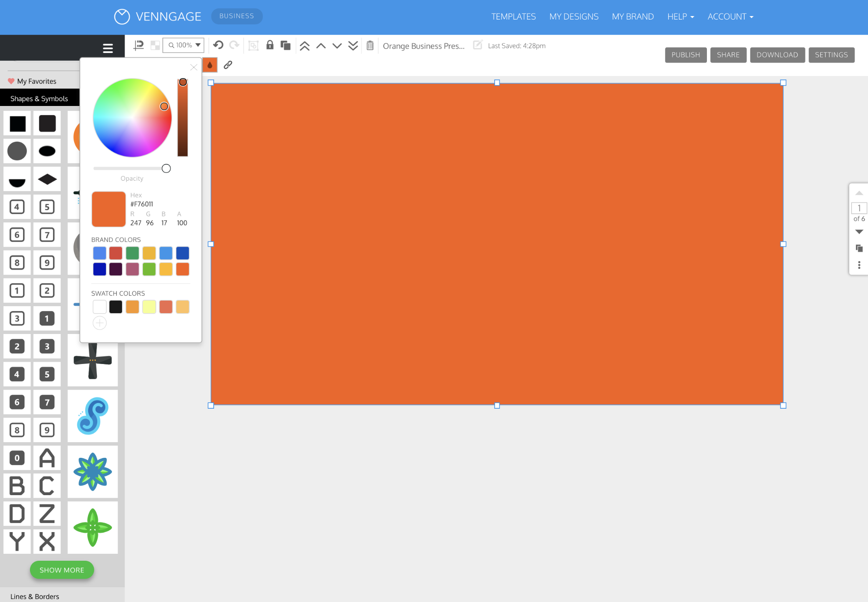This screenshot has height=602, width=868.
Task: Expand the Help menu dropdown
Action: point(680,17)
